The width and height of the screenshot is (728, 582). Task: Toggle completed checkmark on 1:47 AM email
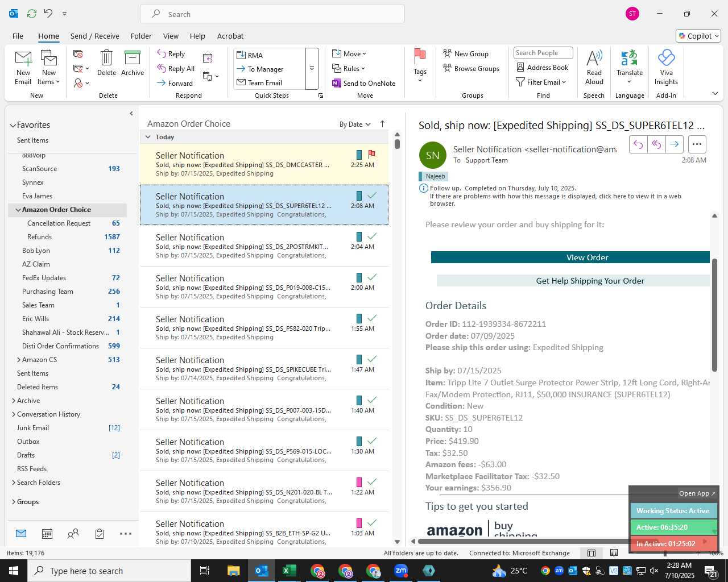(x=372, y=359)
